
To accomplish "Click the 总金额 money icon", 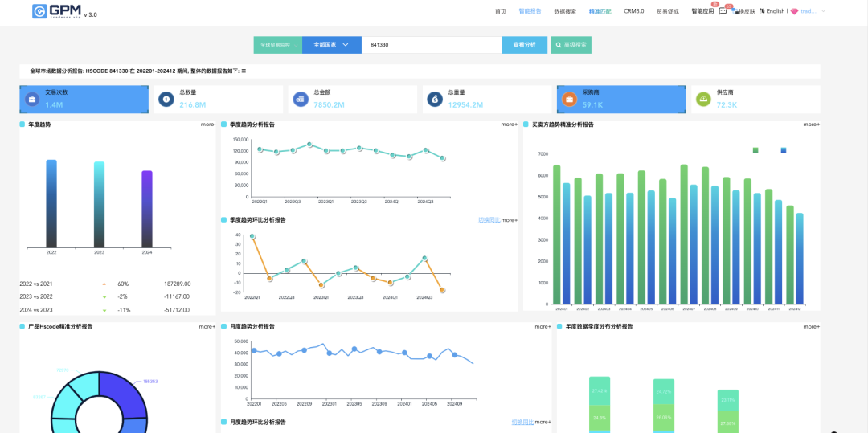I will point(301,100).
